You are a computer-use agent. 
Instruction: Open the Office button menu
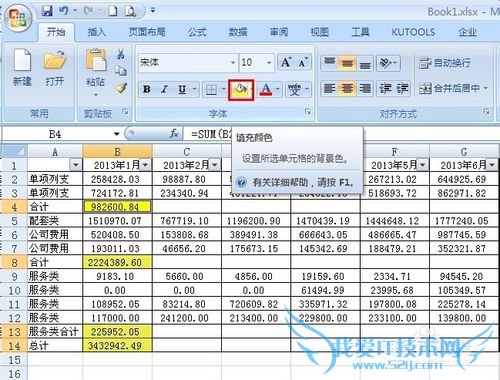18,18
